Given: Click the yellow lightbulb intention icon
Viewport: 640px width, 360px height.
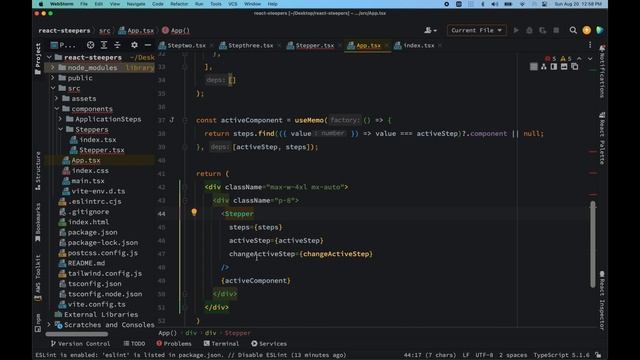Looking at the screenshot, I should pos(194,212).
